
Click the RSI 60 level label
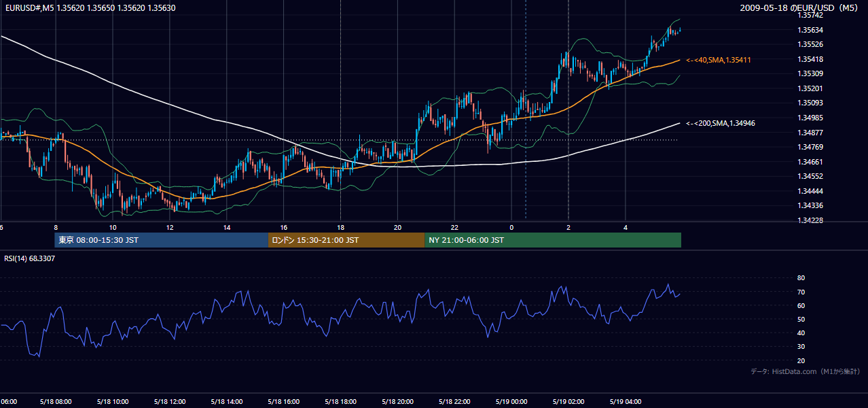(801, 305)
